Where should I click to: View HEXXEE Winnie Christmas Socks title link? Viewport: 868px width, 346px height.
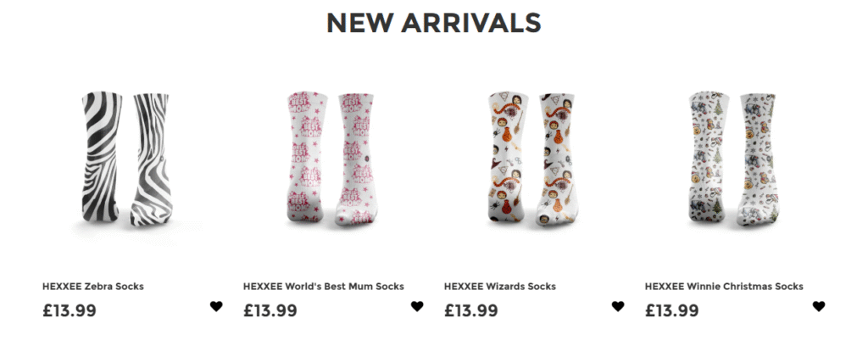coord(724,286)
